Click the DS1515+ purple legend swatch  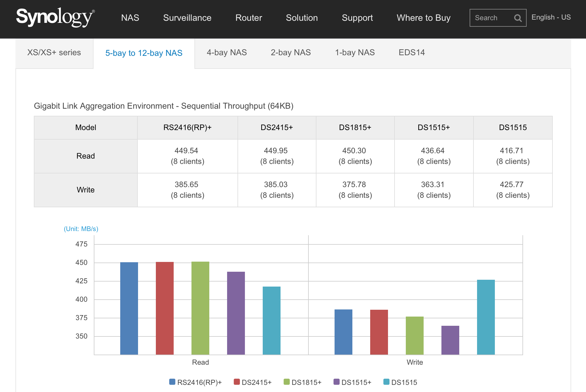point(336,382)
